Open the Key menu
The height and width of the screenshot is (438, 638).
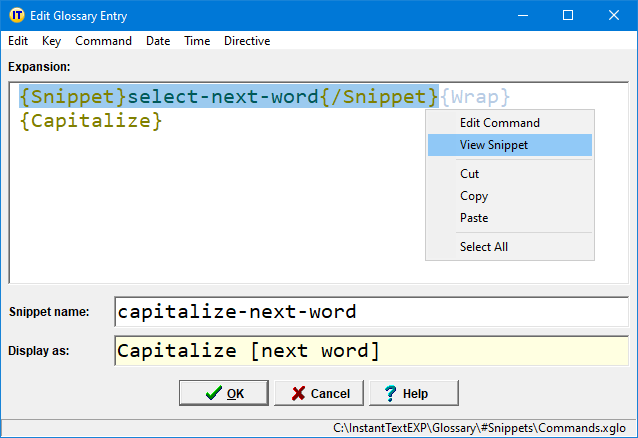(51, 41)
